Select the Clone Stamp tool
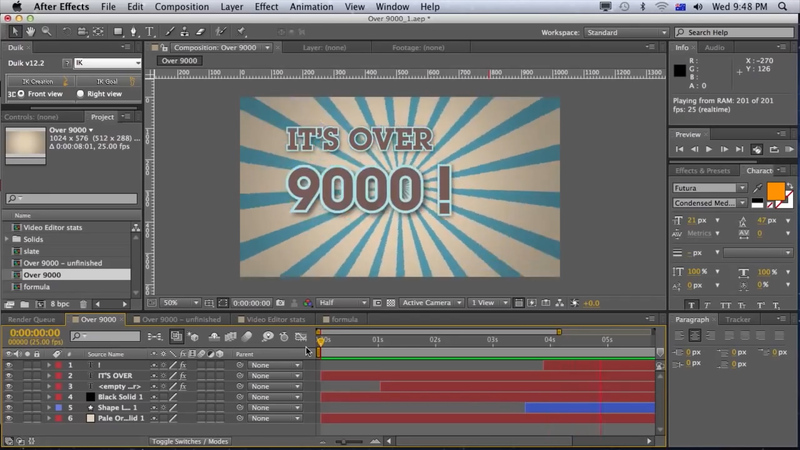 [x=185, y=32]
